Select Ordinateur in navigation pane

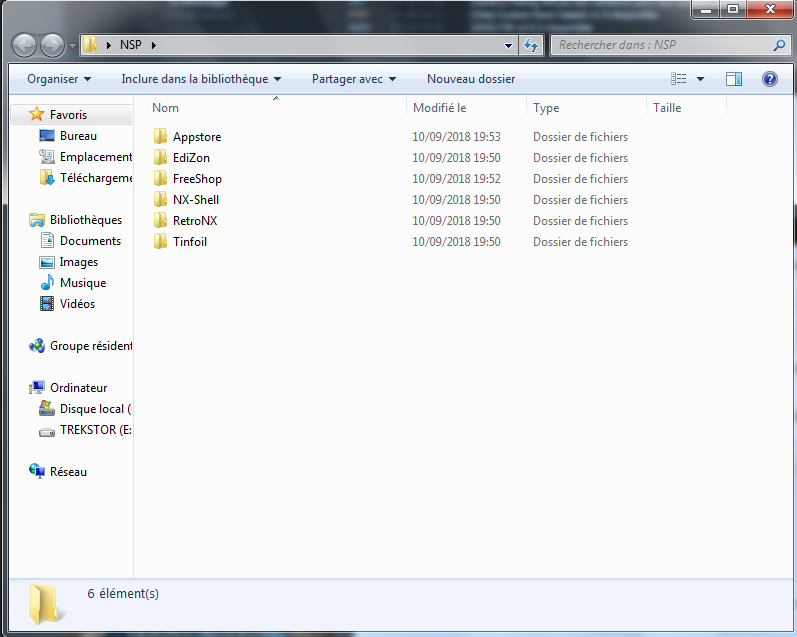pyautogui.click(x=78, y=388)
